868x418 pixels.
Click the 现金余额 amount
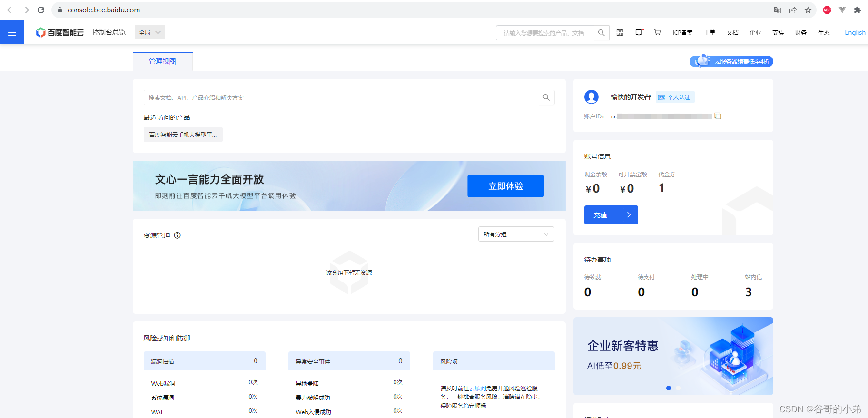(592, 189)
